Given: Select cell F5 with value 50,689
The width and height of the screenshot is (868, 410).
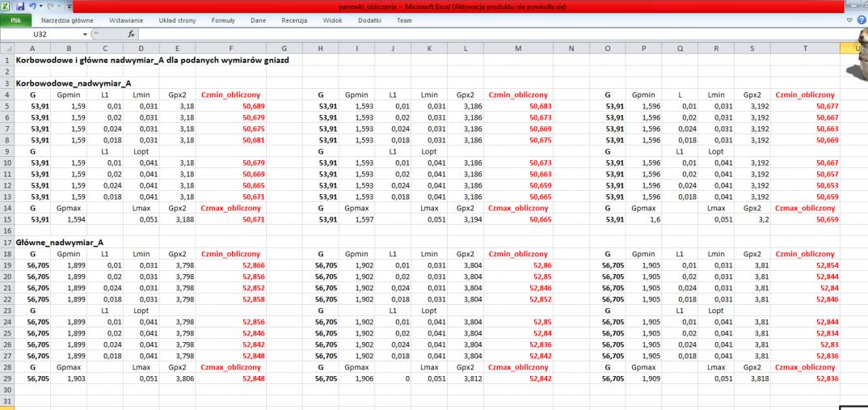Looking at the screenshot, I should click(230, 106).
